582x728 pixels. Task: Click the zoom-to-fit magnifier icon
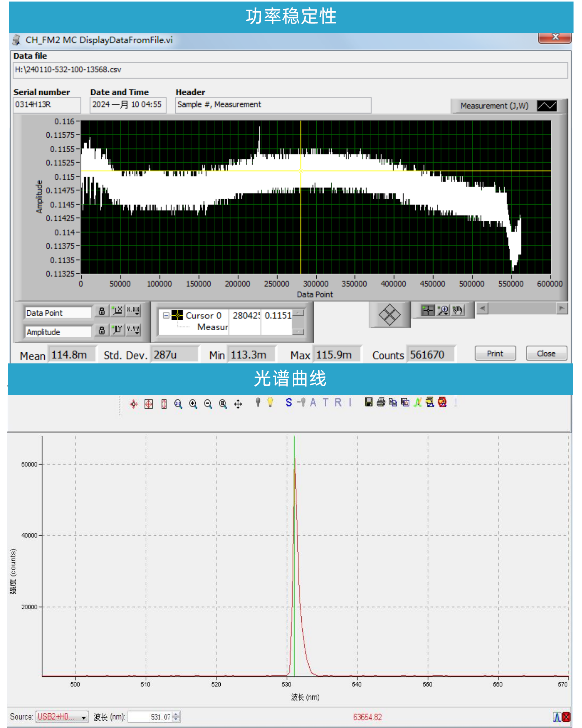click(x=223, y=404)
